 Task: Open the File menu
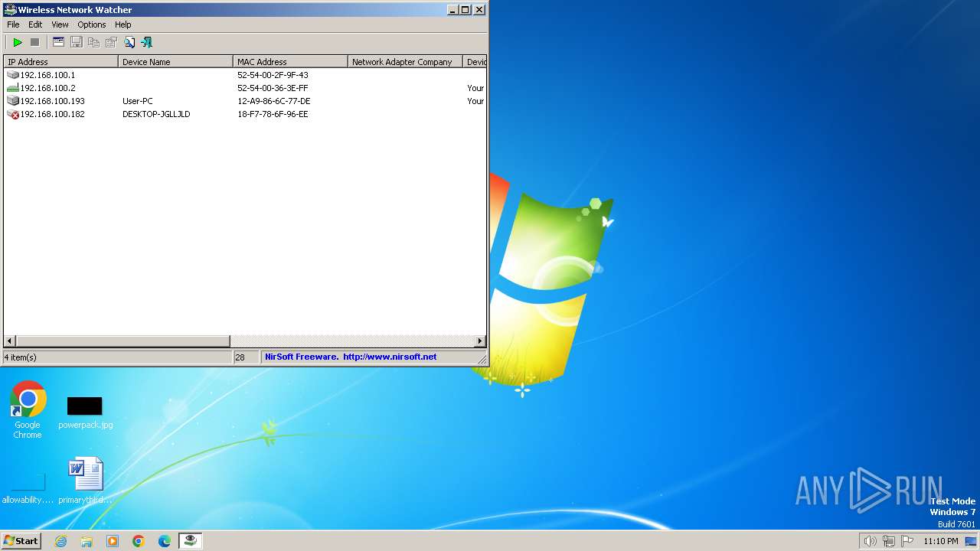point(13,24)
